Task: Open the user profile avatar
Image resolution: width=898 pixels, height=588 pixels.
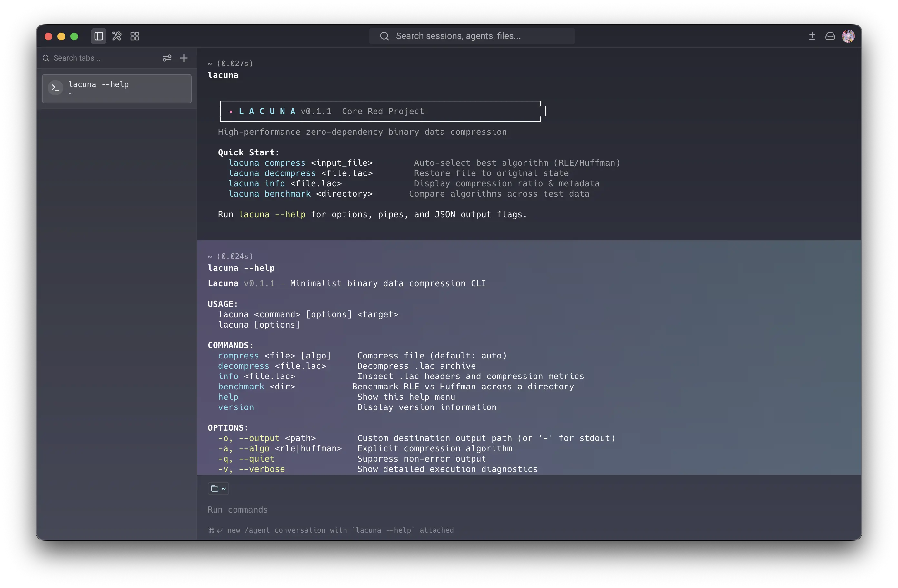Action: (848, 36)
